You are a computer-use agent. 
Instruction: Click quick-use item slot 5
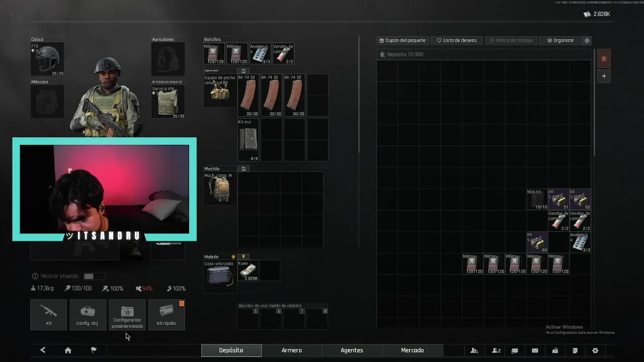pyautogui.click(x=248, y=319)
